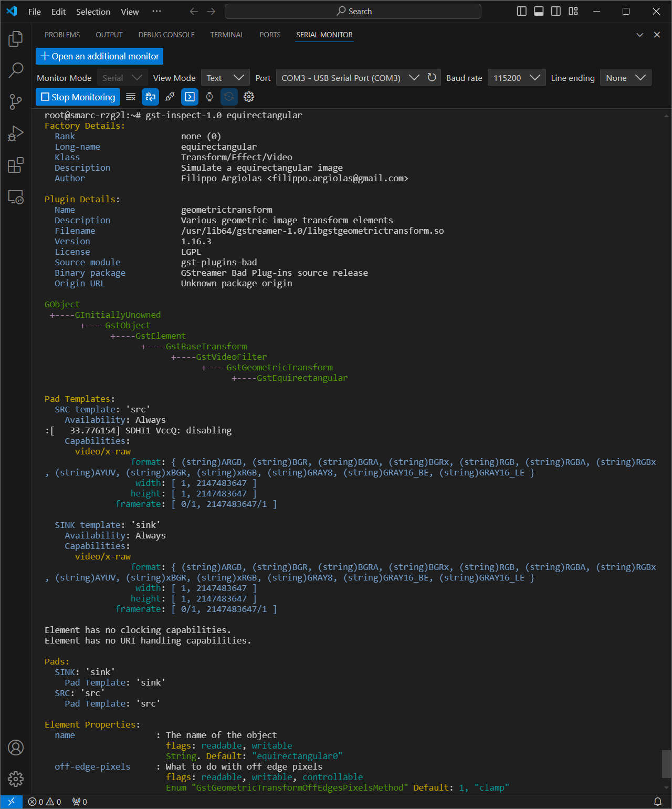Go back with the navigation arrow
The height and width of the screenshot is (809, 672).
point(194,12)
